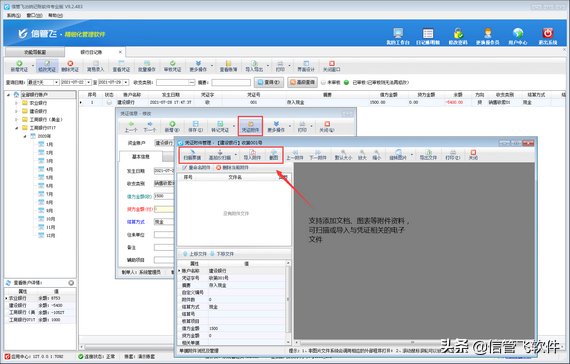Select 12月 in the account tree
The height and width of the screenshot is (364, 570).
click(x=51, y=236)
